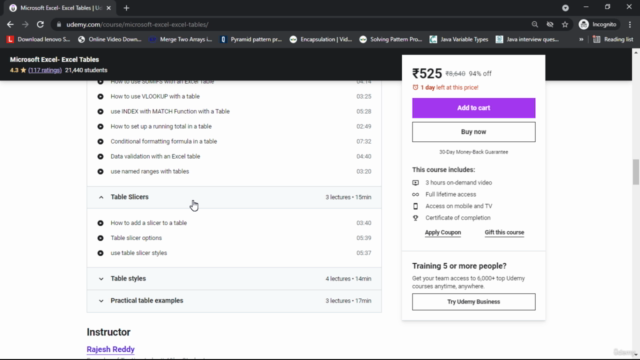Click play icon beside Conditional formatting lecture

pyautogui.click(x=100, y=141)
